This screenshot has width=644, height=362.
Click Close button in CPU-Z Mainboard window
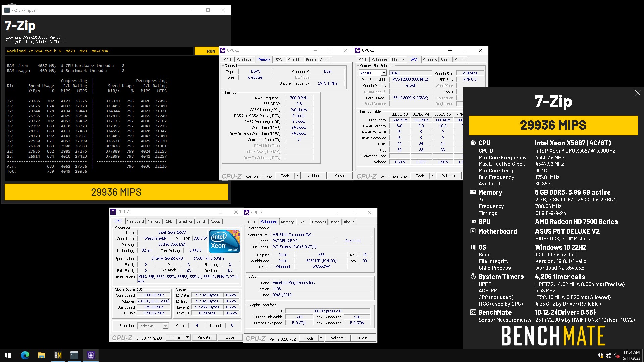coord(363,338)
